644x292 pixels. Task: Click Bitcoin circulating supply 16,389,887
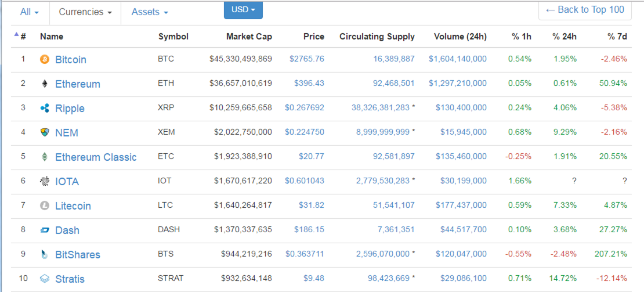(x=394, y=59)
